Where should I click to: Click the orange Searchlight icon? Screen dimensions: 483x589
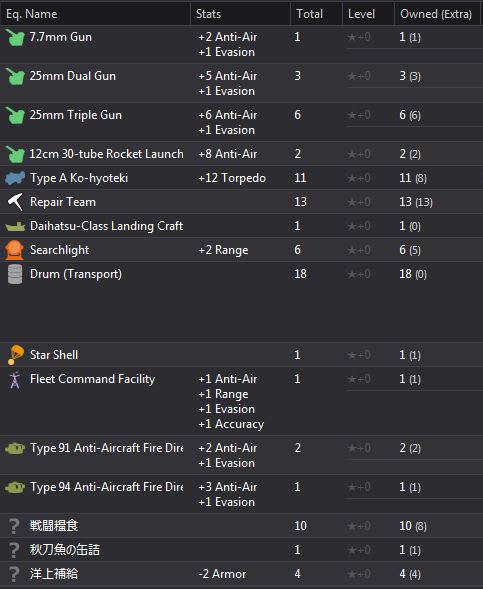15,250
